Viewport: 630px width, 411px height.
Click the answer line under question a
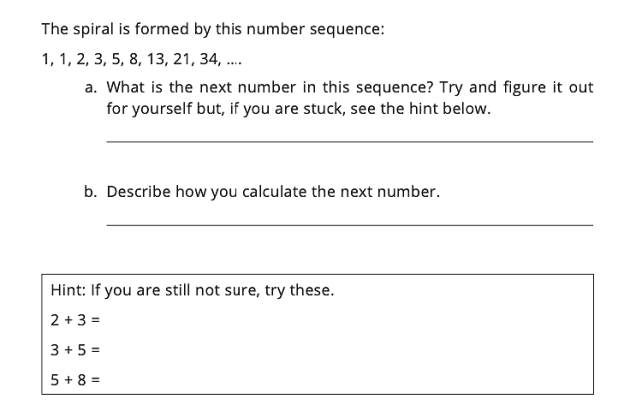click(x=348, y=140)
